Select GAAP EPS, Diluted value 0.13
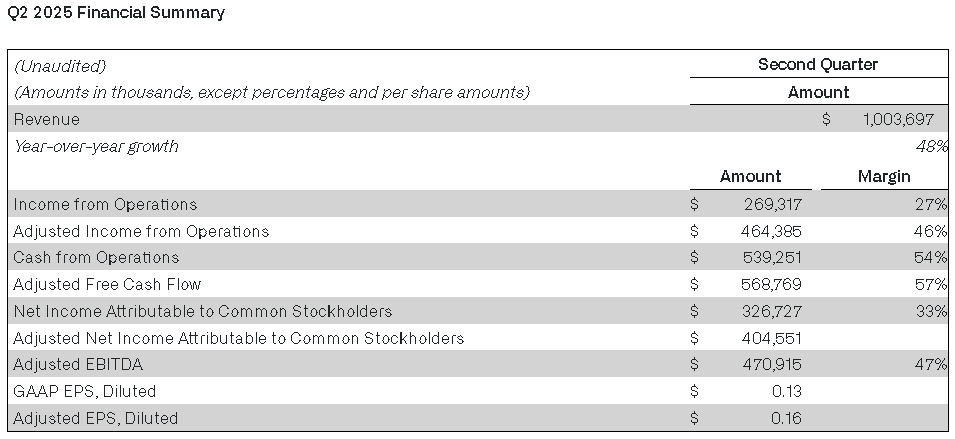 (786, 392)
